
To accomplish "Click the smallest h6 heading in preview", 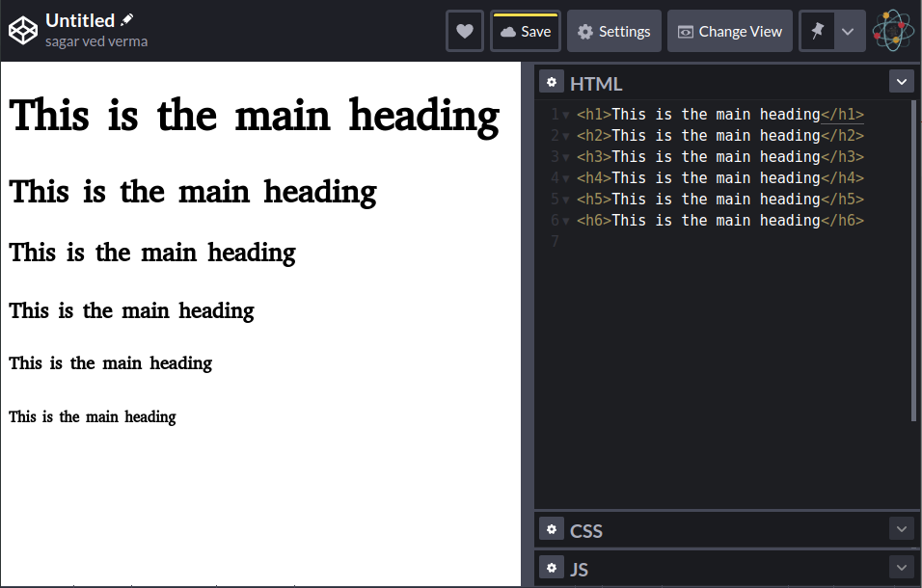I will click(x=93, y=417).
